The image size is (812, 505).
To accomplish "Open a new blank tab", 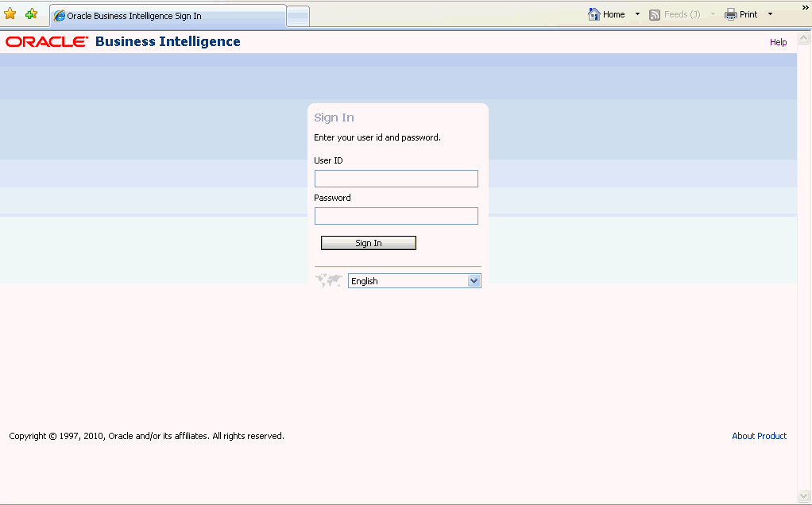I will [x=298, y=16].
